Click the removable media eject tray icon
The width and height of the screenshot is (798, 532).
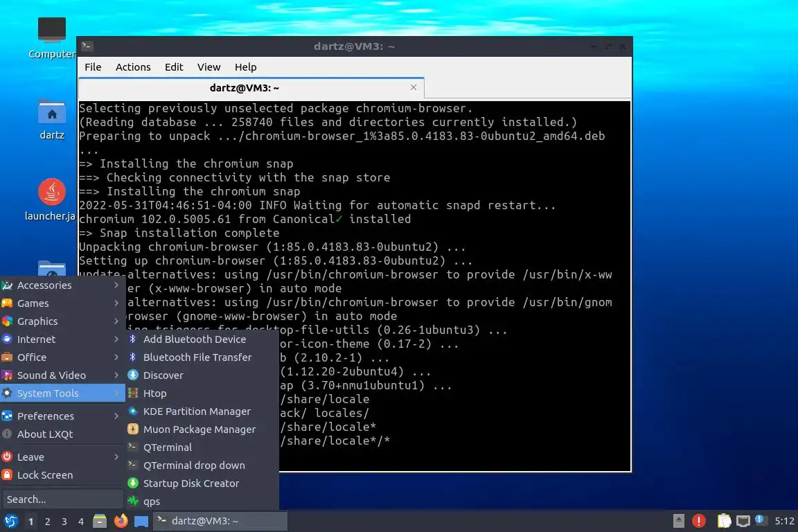[678, 521]
